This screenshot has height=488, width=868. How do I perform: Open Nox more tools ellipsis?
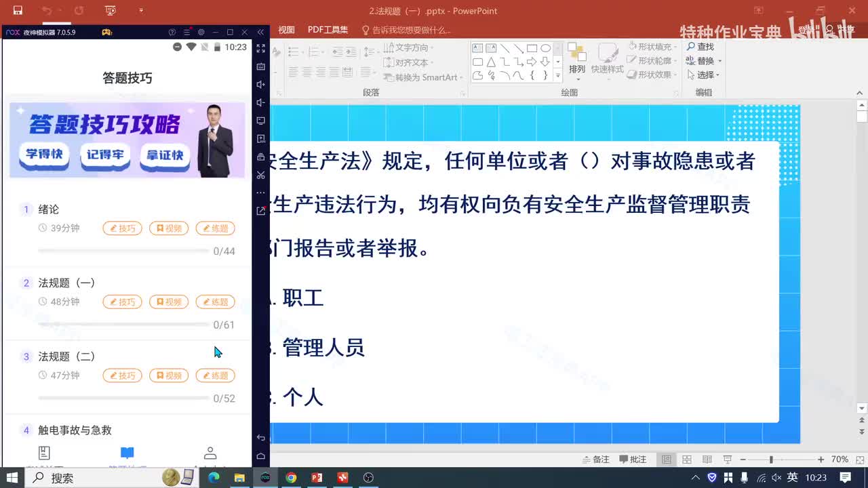coord(261,192)
